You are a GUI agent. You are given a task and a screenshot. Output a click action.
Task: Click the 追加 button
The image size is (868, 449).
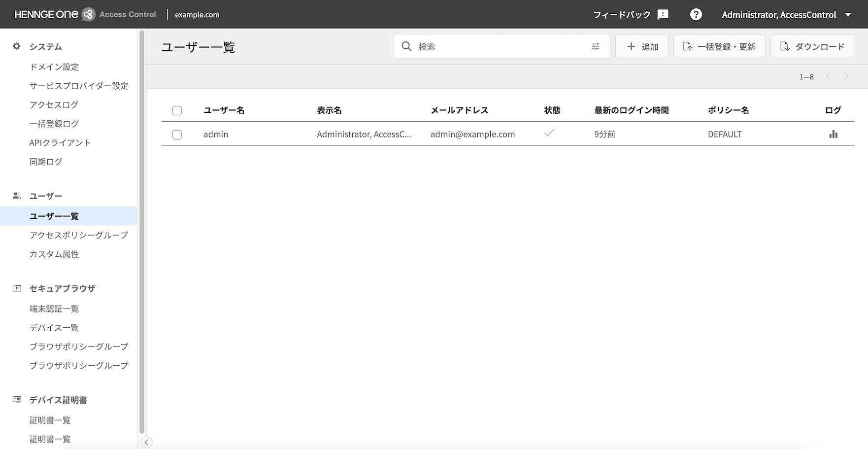(642, 46)
